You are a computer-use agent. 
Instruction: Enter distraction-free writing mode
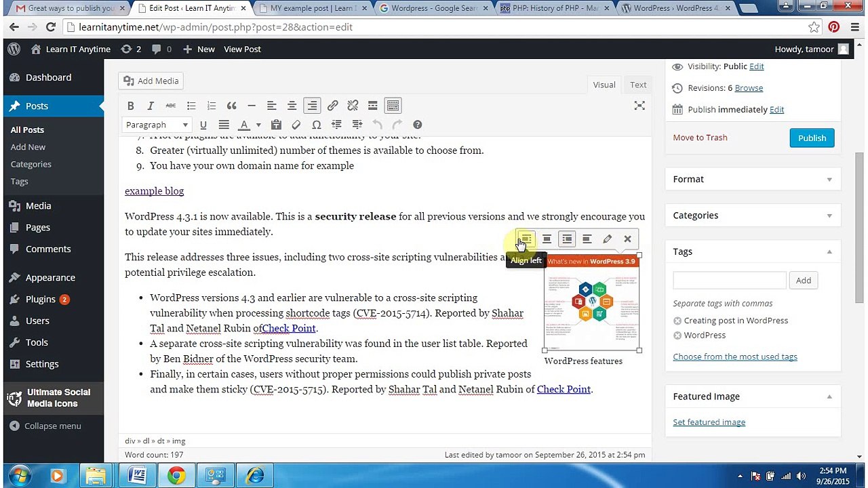639,106
